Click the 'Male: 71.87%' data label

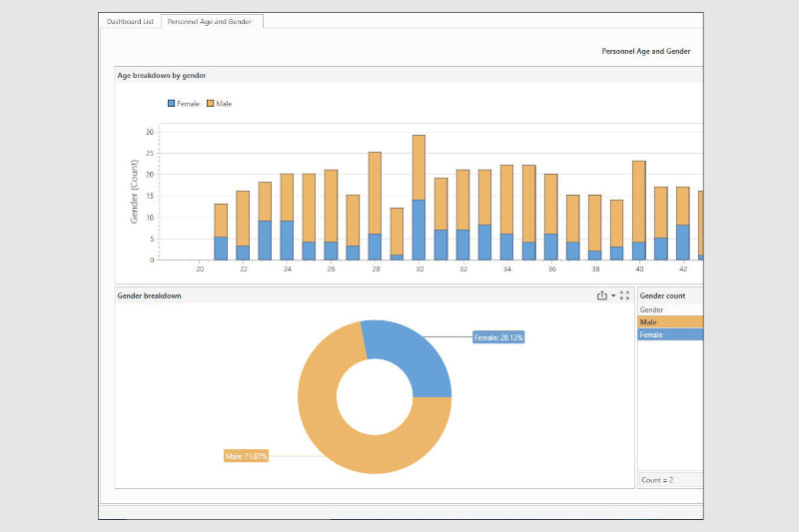click(246, 456)
